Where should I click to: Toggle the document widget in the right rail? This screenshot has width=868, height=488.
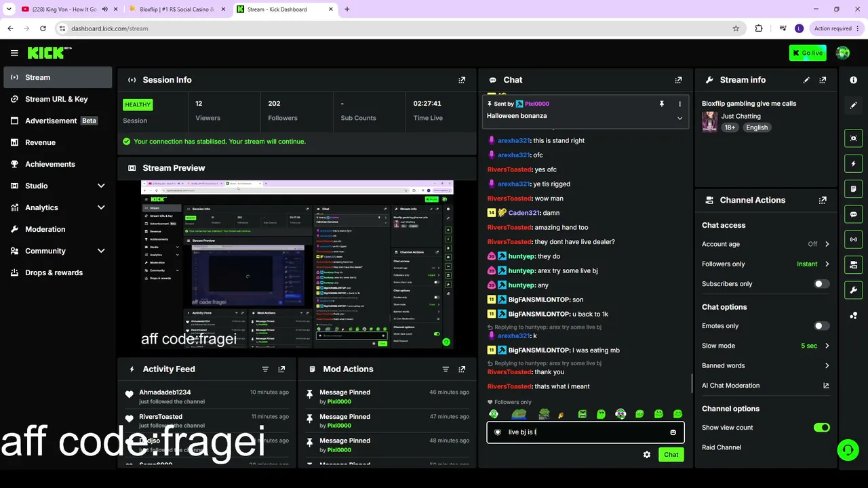coord(854,188)
